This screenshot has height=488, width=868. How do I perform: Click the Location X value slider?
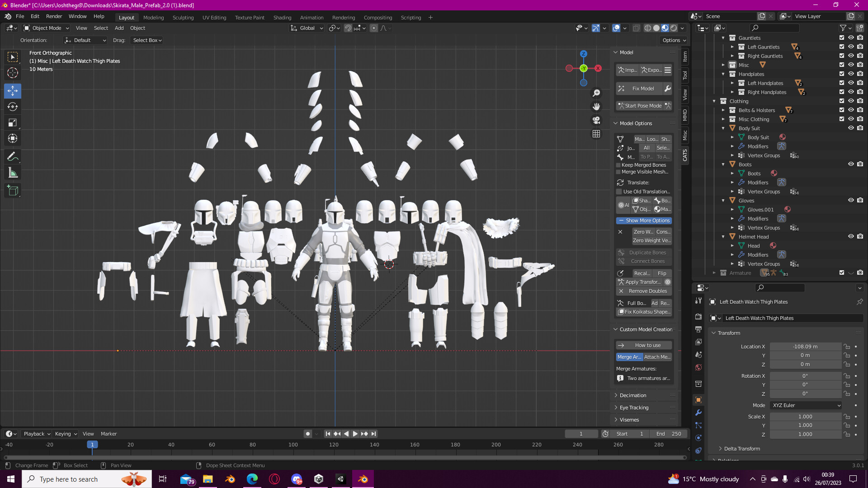[x=806, y=346]
